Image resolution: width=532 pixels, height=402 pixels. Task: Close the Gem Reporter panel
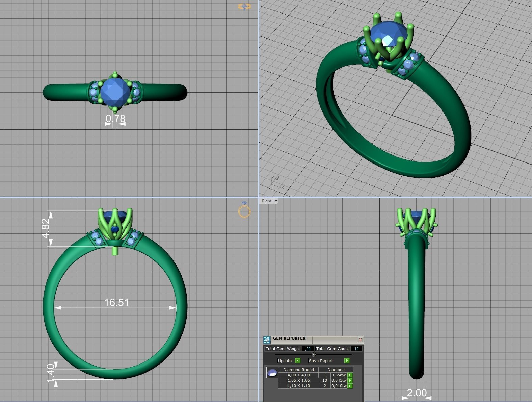pos(360,340)
